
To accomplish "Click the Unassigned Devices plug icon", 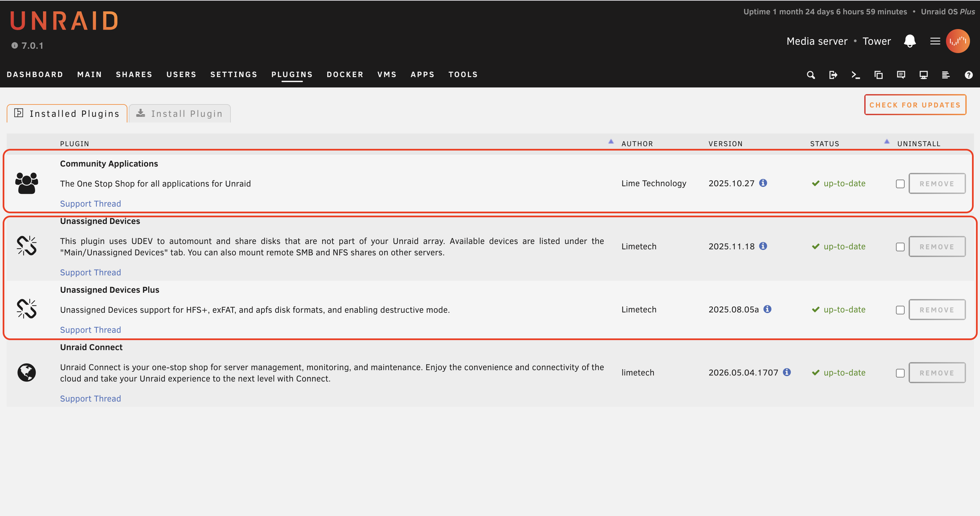I will click(x=27, y=246).
